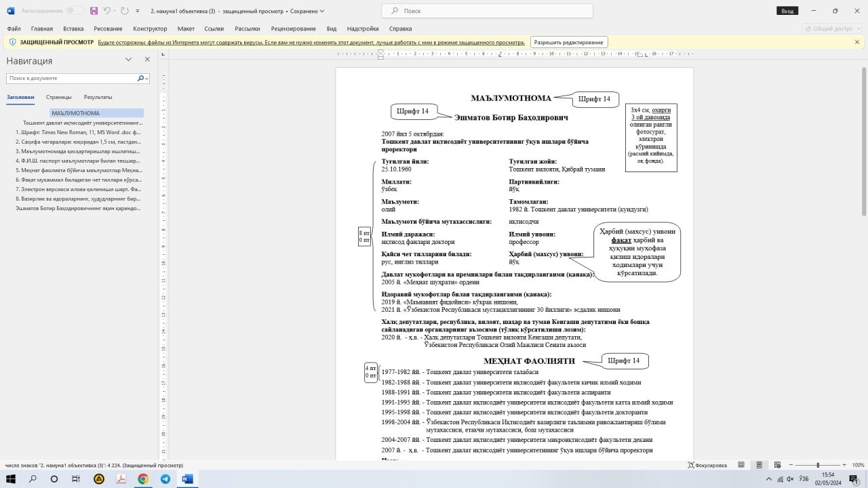Go to heading 6. Фақат мукаммал биладиган

(79, 180)
